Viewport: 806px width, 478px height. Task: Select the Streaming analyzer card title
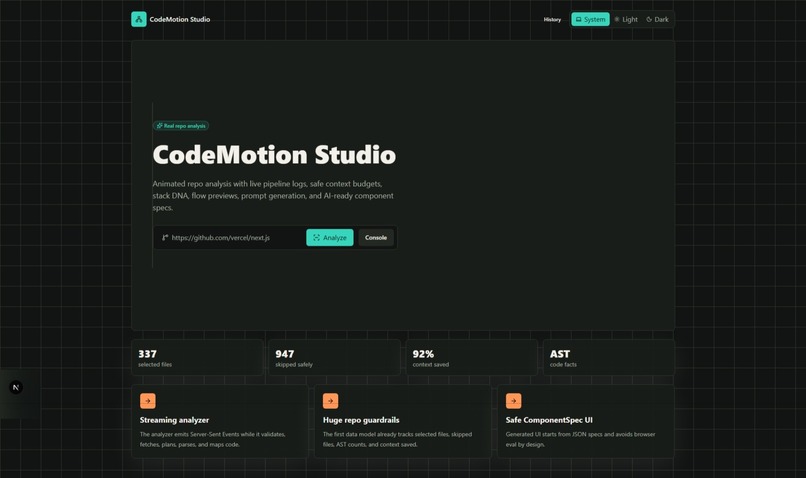(x=174, y=420)
